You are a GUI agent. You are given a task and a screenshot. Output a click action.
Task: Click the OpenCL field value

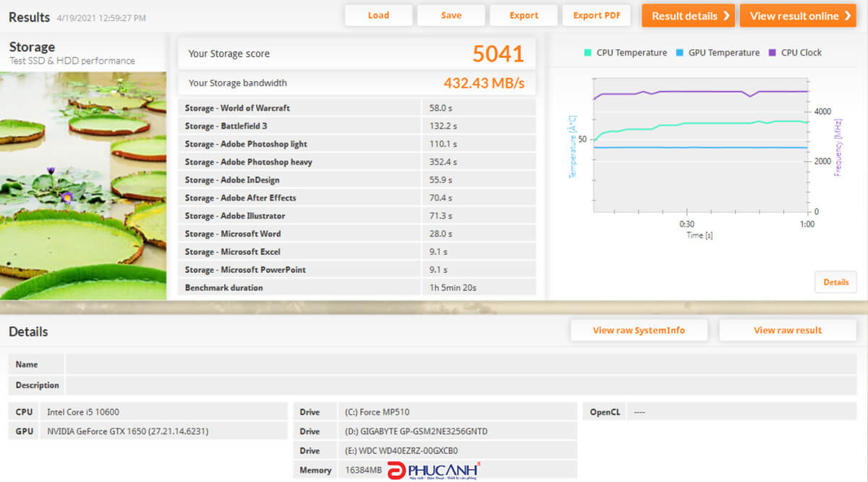pos(639,412)
